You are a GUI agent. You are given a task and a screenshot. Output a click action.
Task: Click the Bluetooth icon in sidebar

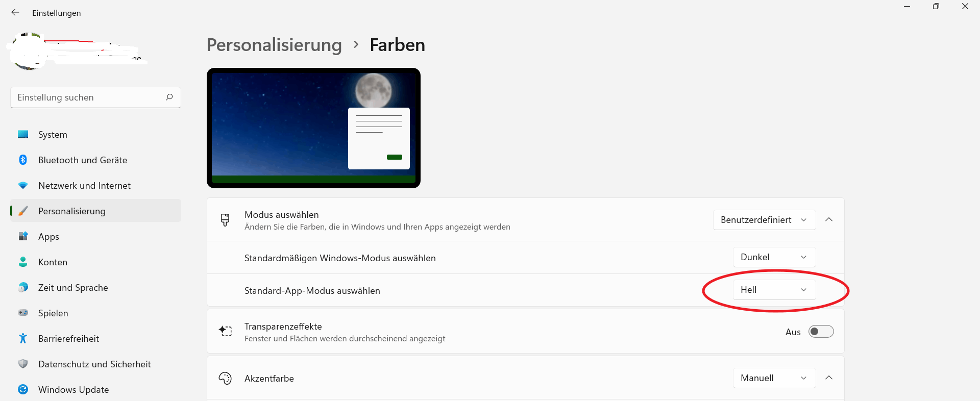(23, 160)
